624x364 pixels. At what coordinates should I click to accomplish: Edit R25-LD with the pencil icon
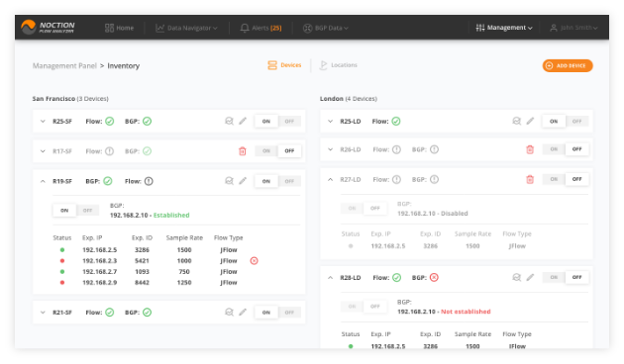(x=530, y=121)
